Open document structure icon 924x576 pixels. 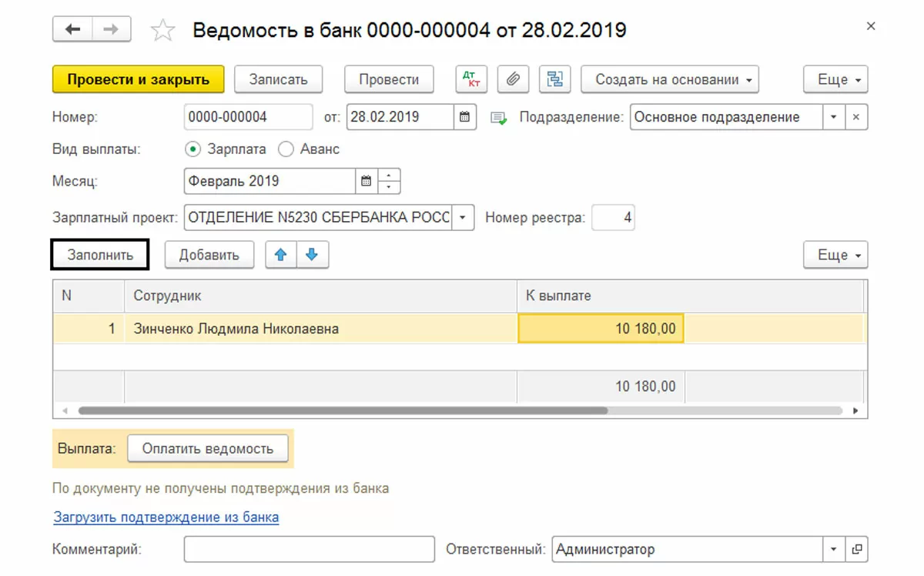tap(554, 79)
